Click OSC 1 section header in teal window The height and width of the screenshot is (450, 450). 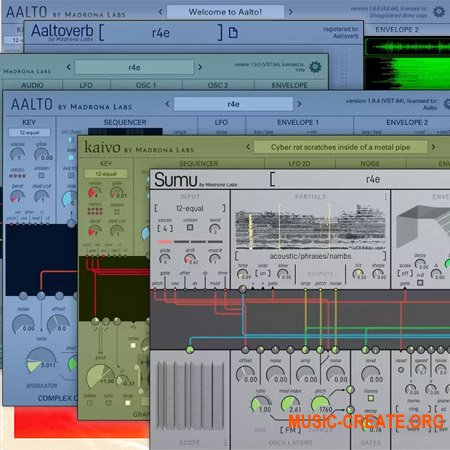(x=146, y=85)
